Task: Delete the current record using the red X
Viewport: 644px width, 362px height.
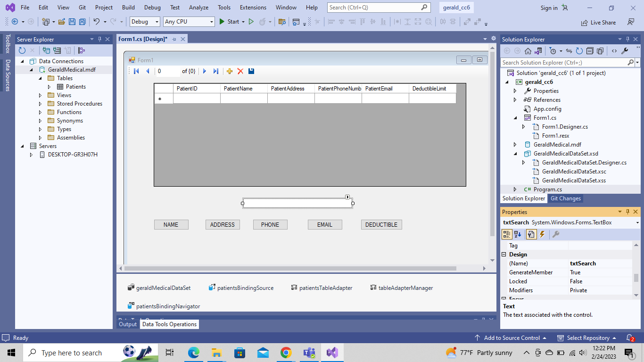Action: (x=240, y=71)
